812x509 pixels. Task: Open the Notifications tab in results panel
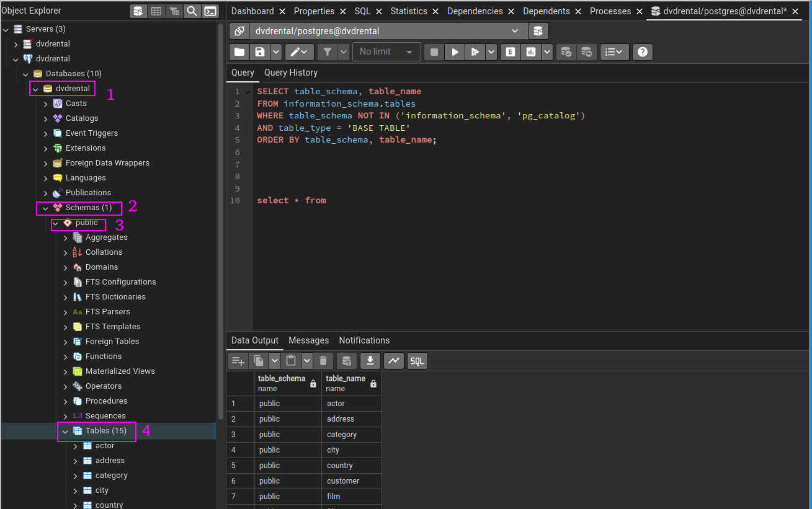tap(364, 340)
